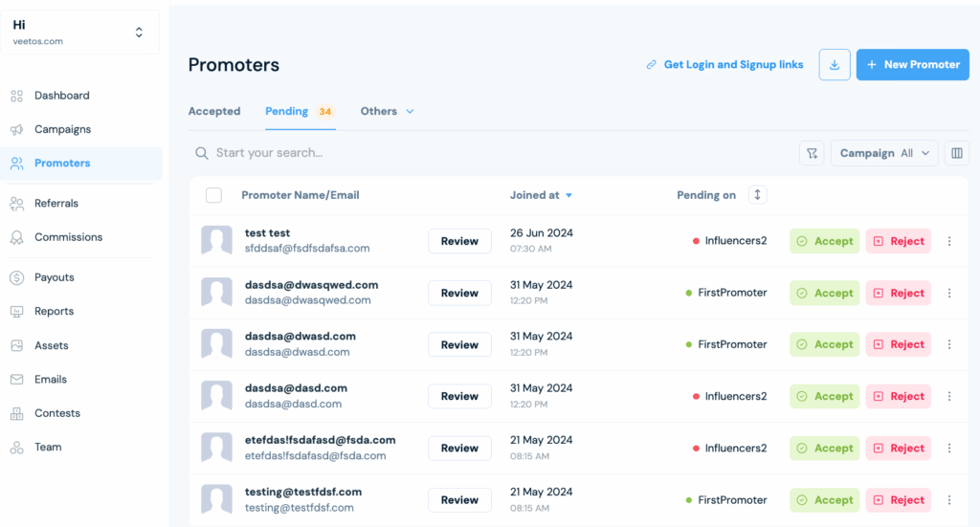Screen dimensions: 980x527
Task: Click the download export icon button
Action: click(835, 64)
